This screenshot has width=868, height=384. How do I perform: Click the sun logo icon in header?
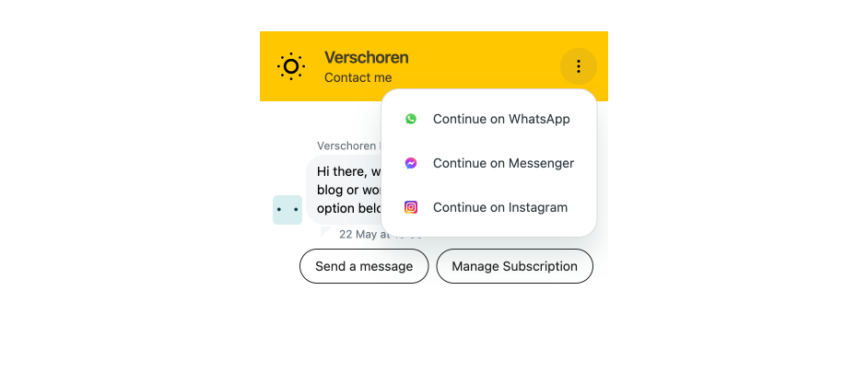(290, 66)
